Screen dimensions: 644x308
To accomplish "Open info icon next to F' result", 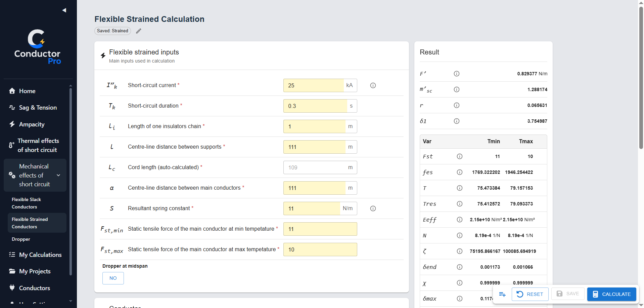I will [457, 74].
